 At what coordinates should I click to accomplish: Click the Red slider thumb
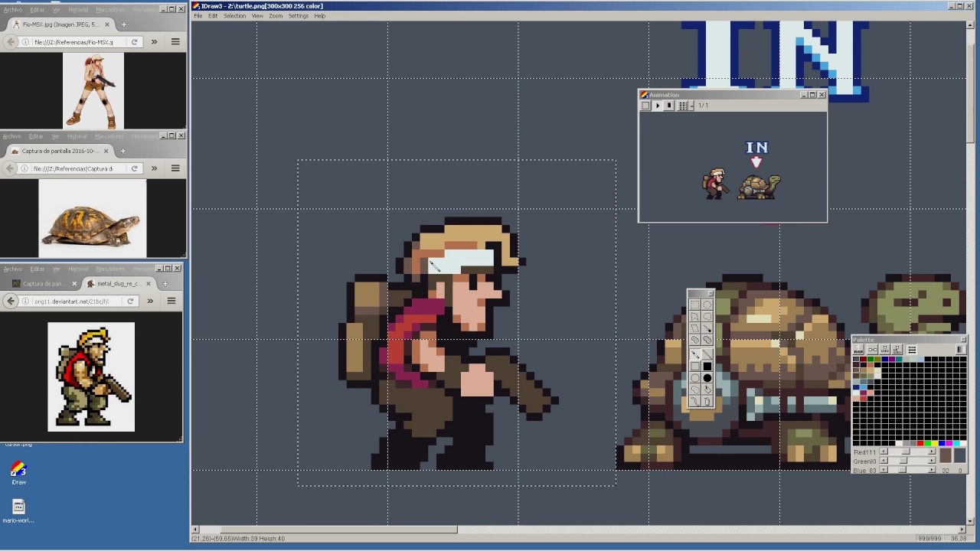tap(906, 451)
